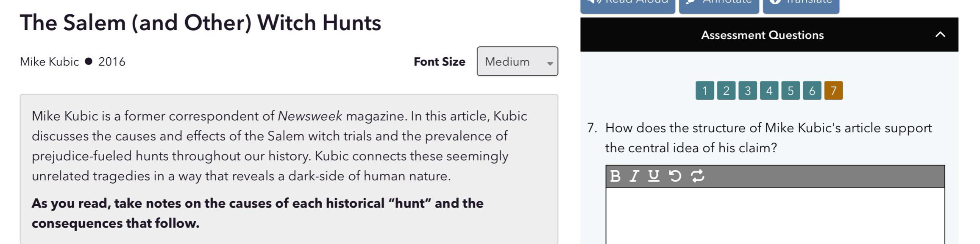The width and height of the screenshot is (980, 244).
Task: Select the highlighted question 7 button
Action: pyautogui.click(x=833, y=90)
